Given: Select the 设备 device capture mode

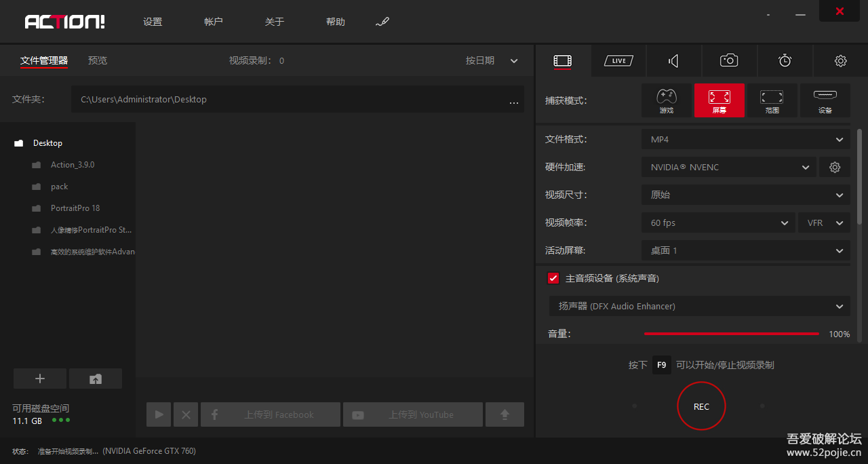Looking at the screenshot, I should [x=825, y=100].
